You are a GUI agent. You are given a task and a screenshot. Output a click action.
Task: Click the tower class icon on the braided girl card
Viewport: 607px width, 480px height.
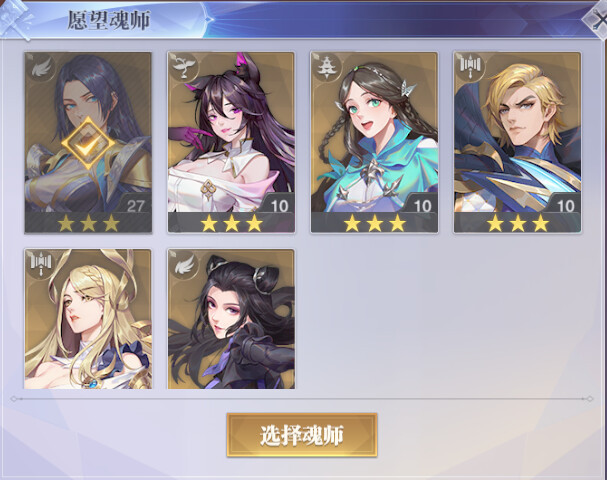[327, 67]
